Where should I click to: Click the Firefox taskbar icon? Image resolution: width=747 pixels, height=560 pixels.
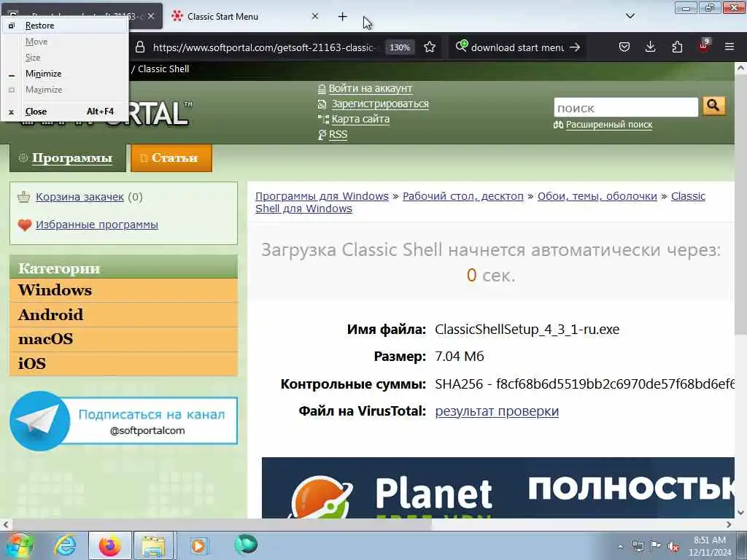point(109,545)
